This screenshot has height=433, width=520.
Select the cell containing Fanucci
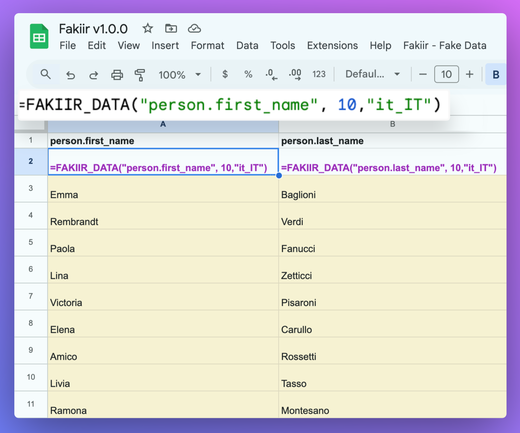[x=392, y=243]
